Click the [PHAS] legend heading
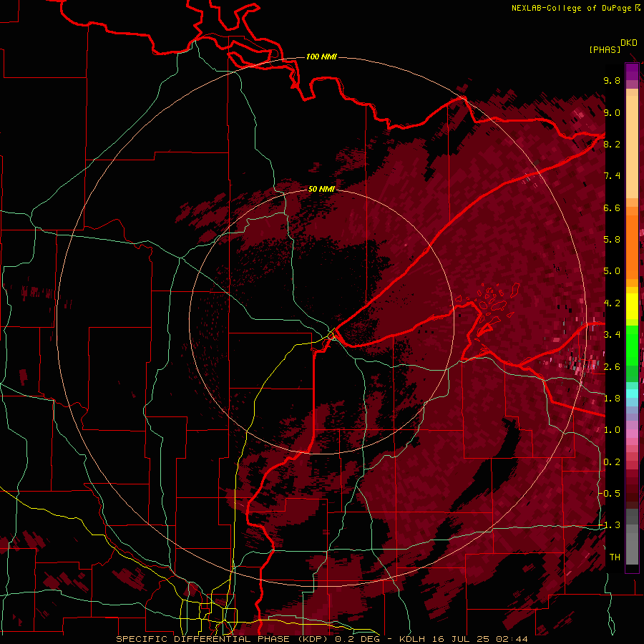Image resolution: width=644 pixels, height=644 pixels. (605, 50)
